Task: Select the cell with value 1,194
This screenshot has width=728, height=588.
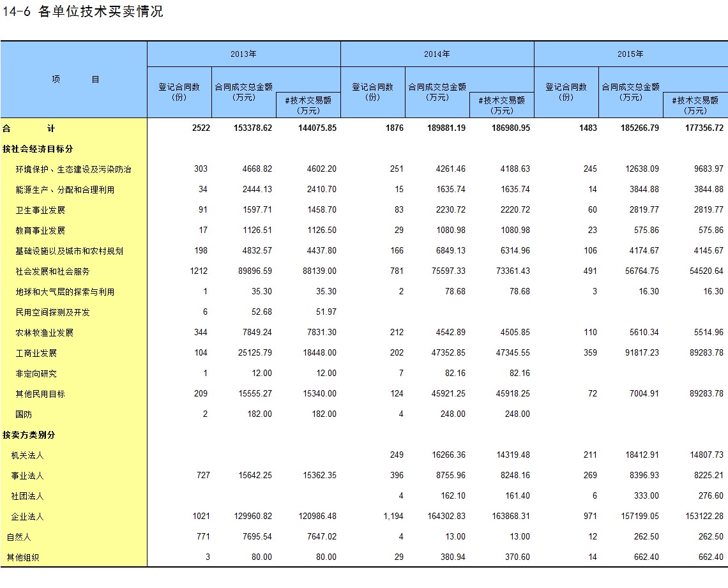Action: point(393,516)
